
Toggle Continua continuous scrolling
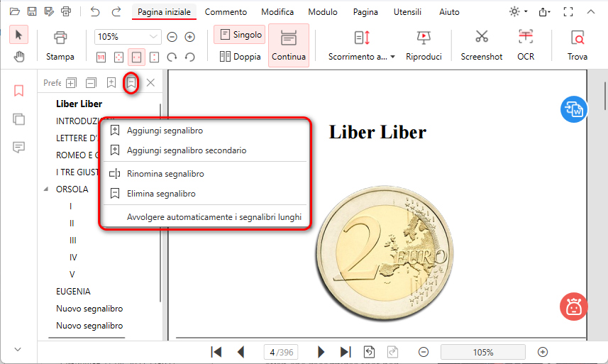tap(289, 45)
